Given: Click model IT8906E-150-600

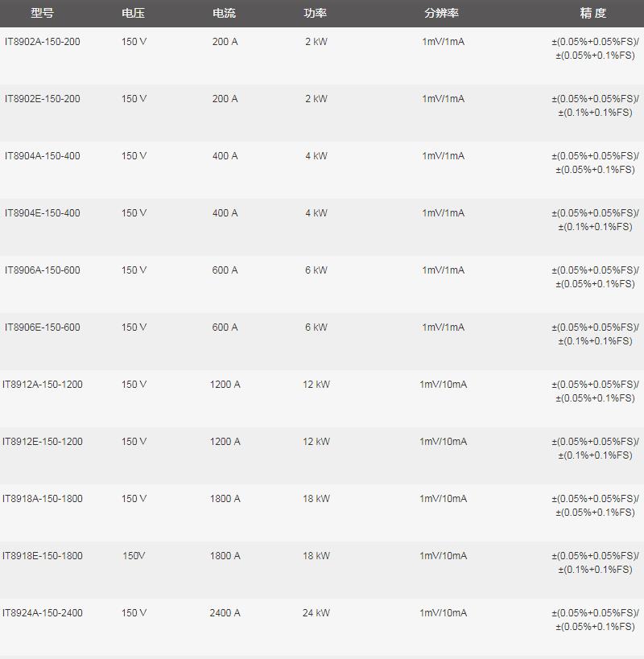Looking at the screenshot, I should point(43,327).
